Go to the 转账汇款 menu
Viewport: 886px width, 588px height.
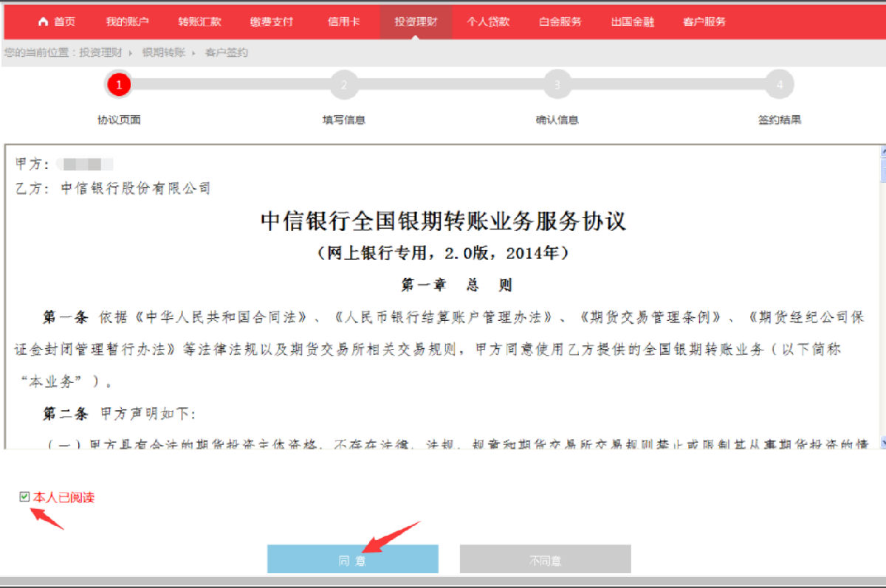coord(199,22)
